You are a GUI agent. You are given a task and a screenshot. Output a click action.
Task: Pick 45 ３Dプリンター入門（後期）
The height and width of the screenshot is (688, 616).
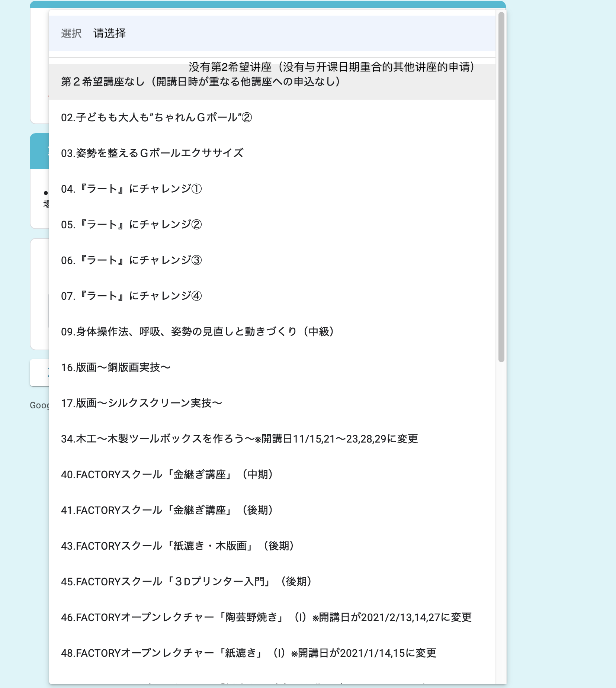pos(186,582)
